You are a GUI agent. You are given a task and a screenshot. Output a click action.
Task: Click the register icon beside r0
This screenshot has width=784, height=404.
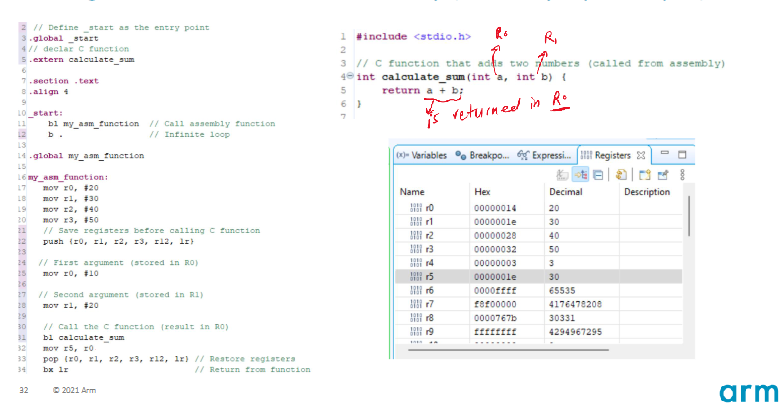tap(416, 208)
